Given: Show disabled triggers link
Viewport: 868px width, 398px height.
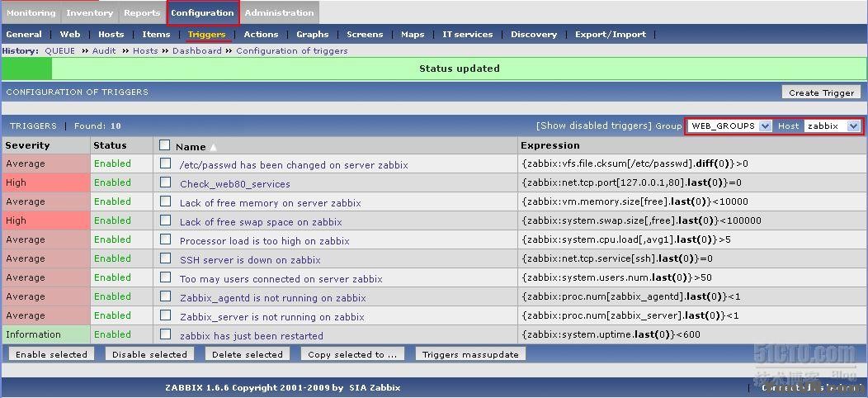Looking at the screenshot, I should pos(594,126).
